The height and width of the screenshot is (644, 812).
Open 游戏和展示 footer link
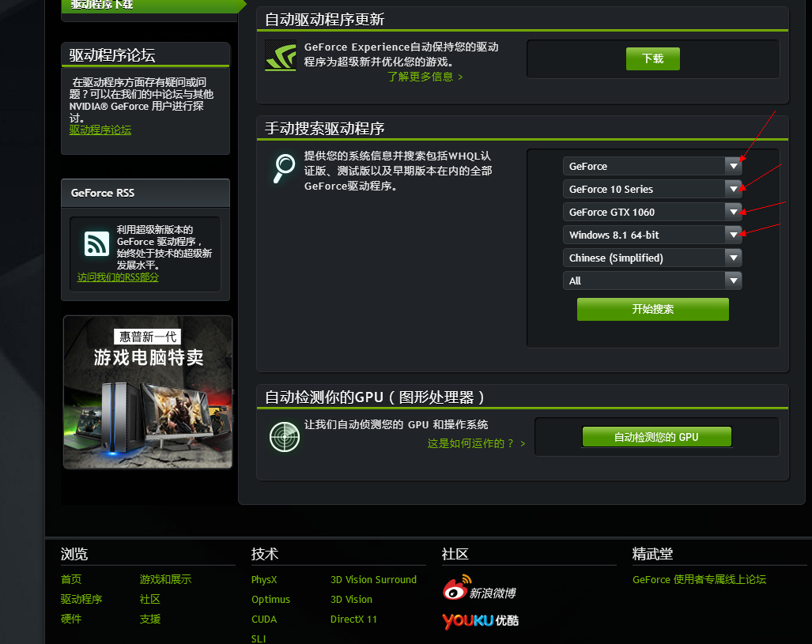166,579
